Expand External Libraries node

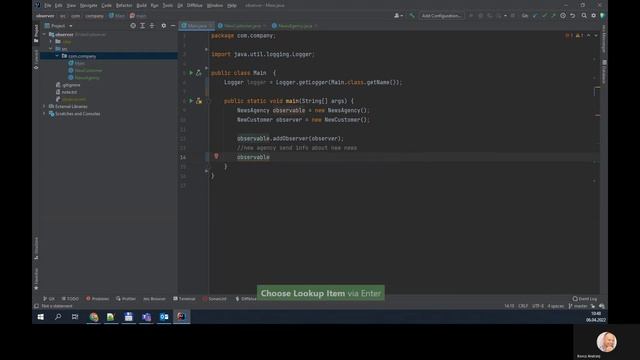[45, 107]
